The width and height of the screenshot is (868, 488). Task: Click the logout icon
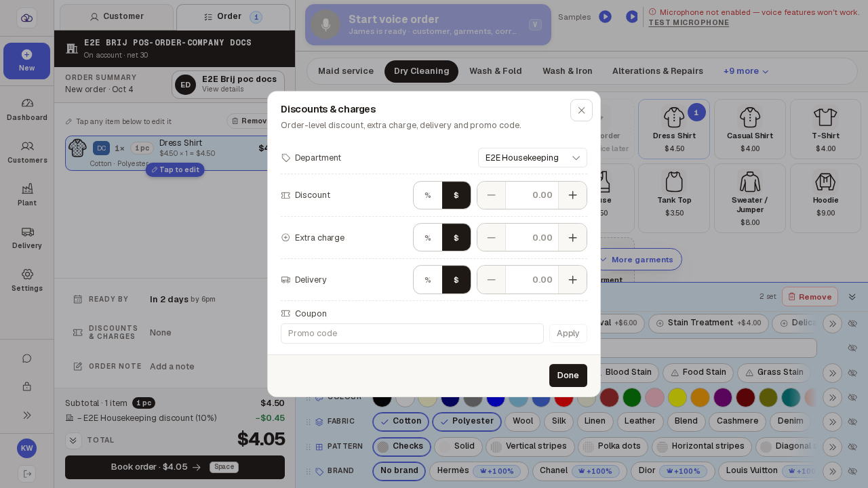click(x=27, y=474)
